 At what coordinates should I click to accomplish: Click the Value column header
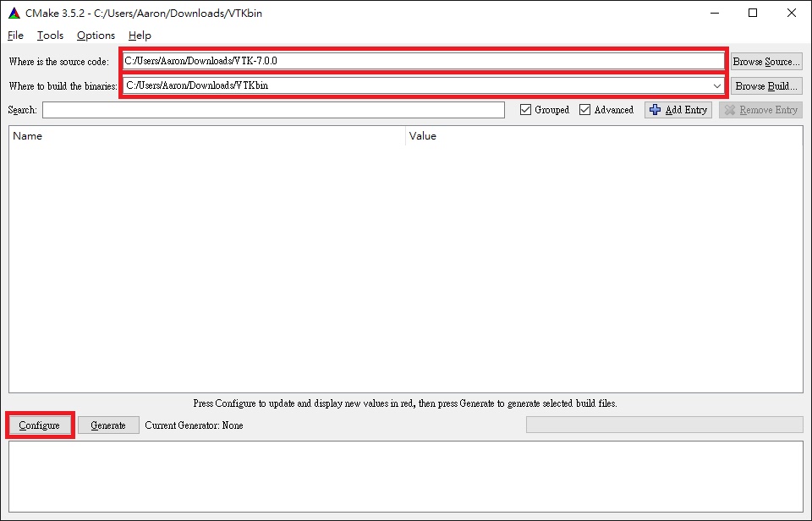tap(604, 136)
